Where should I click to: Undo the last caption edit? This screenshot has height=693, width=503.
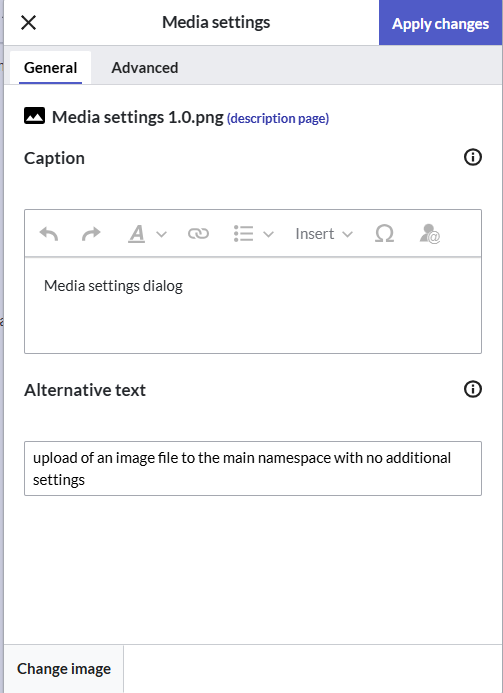point(49,233)
